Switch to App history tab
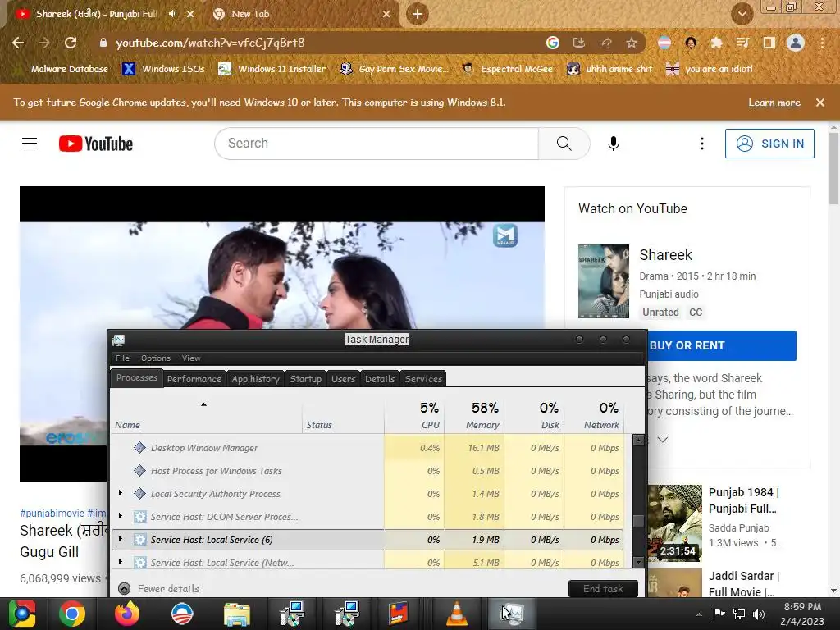The image size is (840, 630). pyautogui.click(x=256, y=379)
